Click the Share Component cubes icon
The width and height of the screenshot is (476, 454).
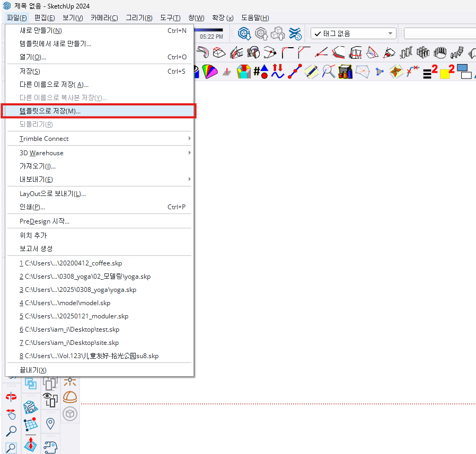278,33
